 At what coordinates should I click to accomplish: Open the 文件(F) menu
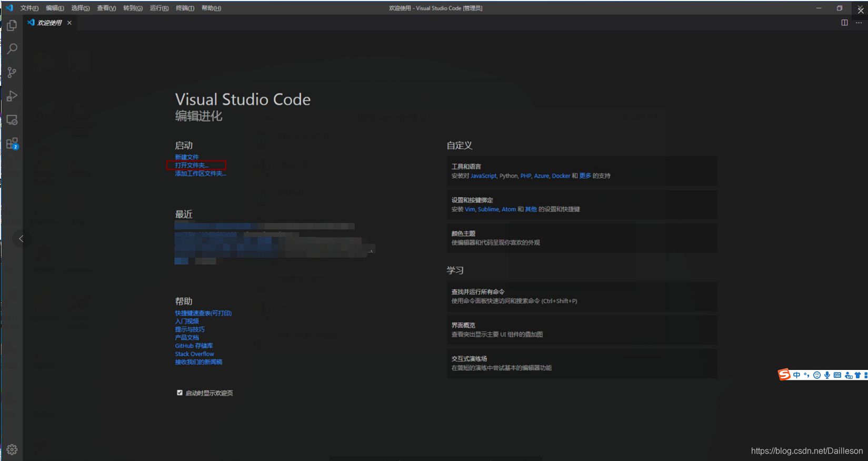pos(29,8)
